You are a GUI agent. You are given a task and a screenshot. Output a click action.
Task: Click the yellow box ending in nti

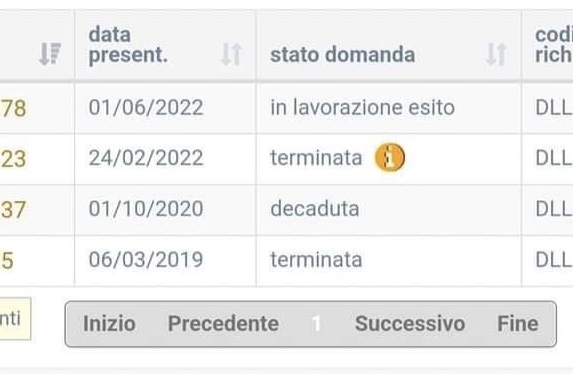pyautogui.click(x=15, y=319)
